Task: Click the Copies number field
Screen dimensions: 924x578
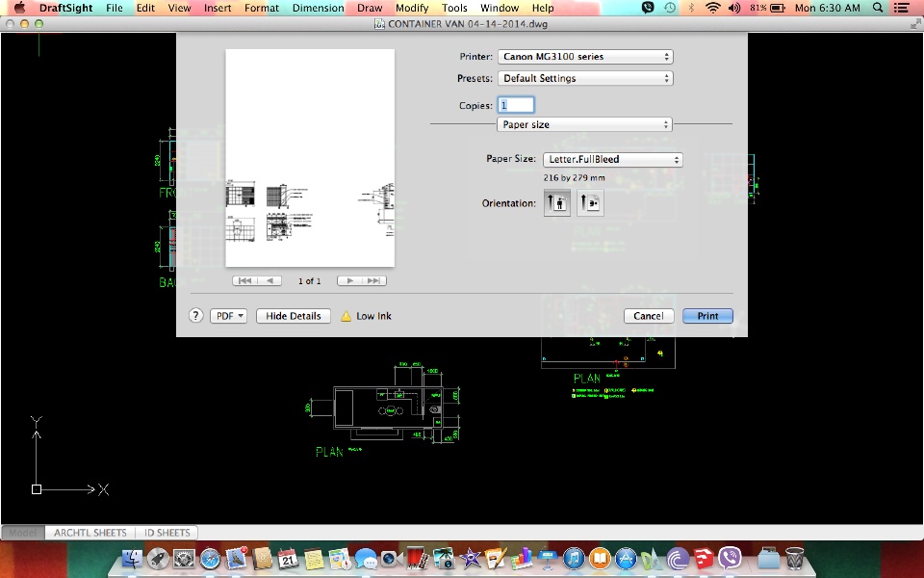Action: click(516, 105)
